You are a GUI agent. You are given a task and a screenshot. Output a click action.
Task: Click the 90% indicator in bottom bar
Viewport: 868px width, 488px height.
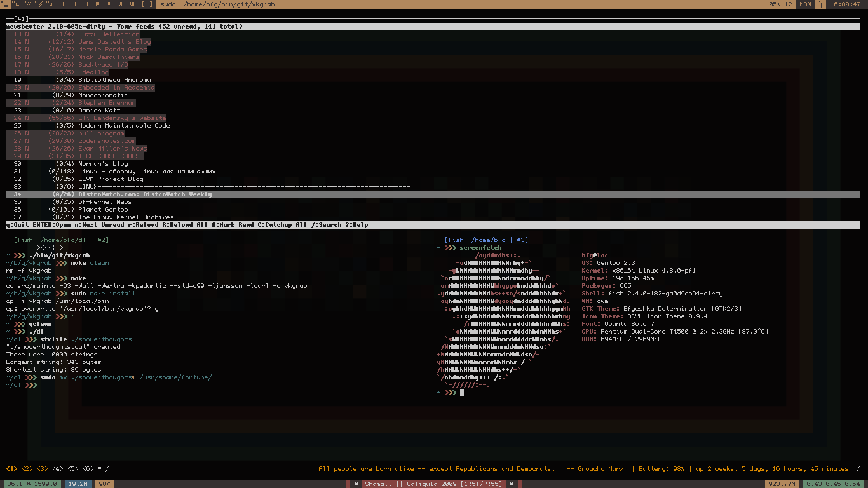tap(105, 484)
